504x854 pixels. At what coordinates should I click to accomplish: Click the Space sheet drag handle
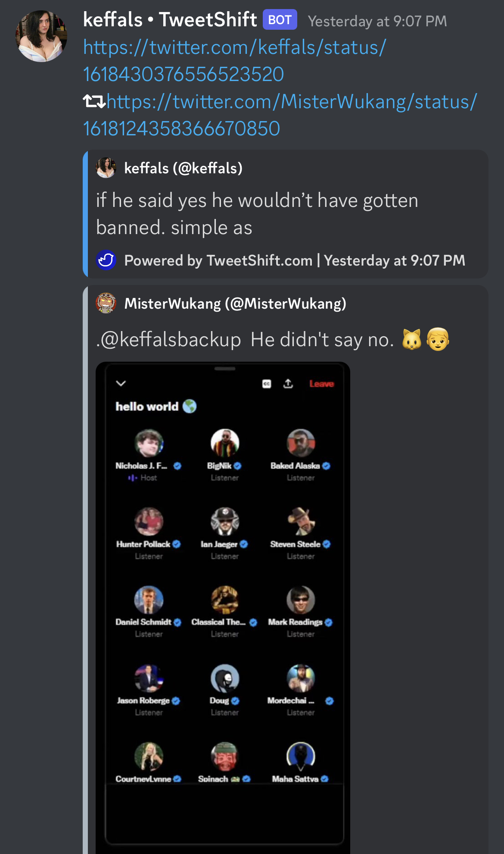[225, 369]
